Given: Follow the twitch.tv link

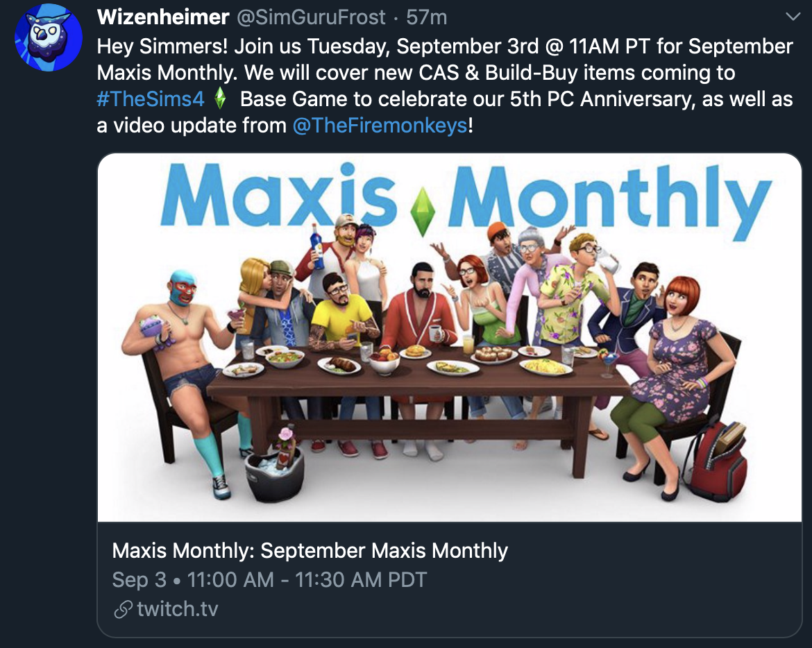Looking at the screenshot, I should [178, 609].
